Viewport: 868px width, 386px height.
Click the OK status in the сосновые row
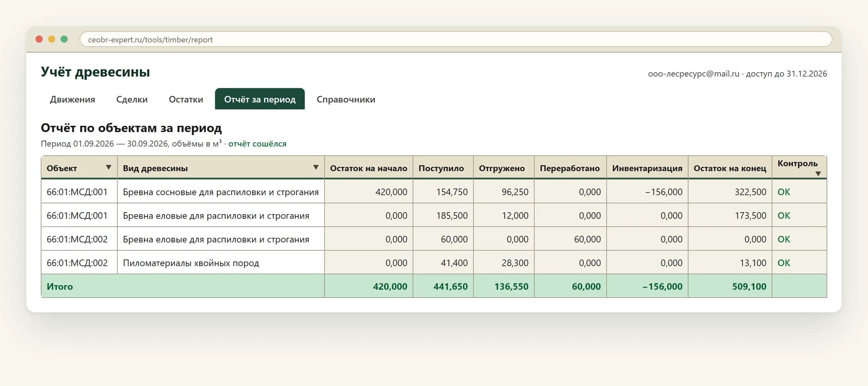coord(784,192)
